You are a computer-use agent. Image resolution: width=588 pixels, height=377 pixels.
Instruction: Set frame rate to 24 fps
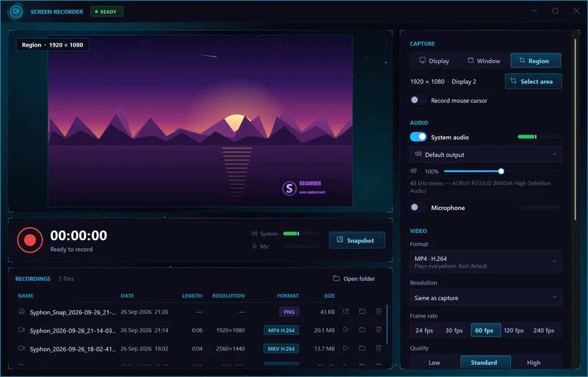[424, 330]
